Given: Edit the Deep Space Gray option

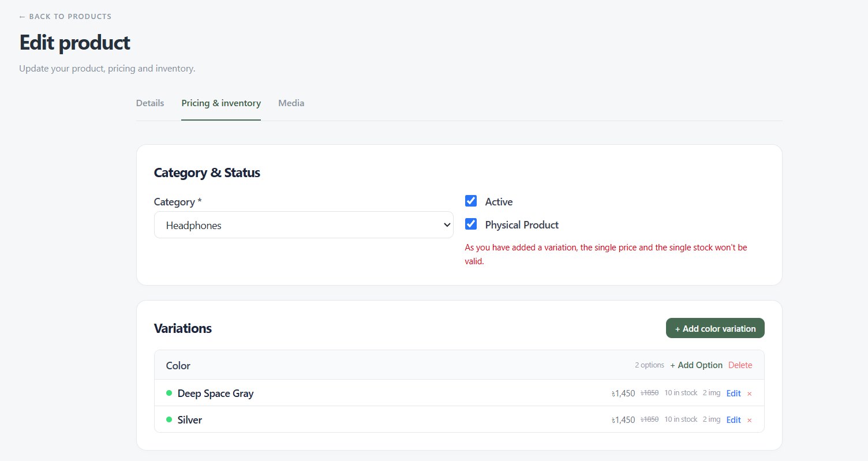Looking at the screenshot, I should [x=734, y=393].
